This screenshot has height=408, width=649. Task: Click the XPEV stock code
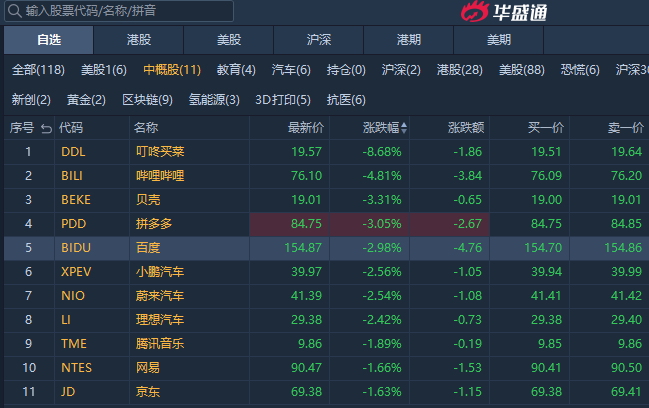[75, 271]
